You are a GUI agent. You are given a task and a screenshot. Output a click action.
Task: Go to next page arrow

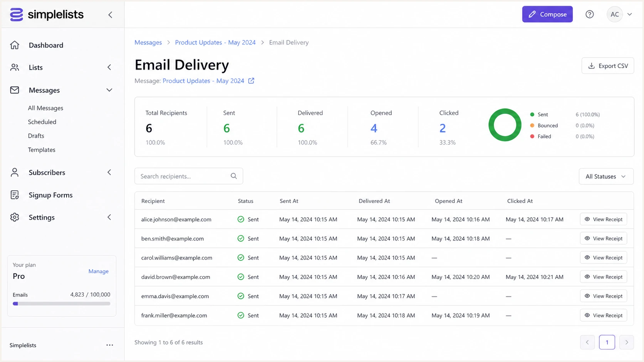click(x=627, y=342)
